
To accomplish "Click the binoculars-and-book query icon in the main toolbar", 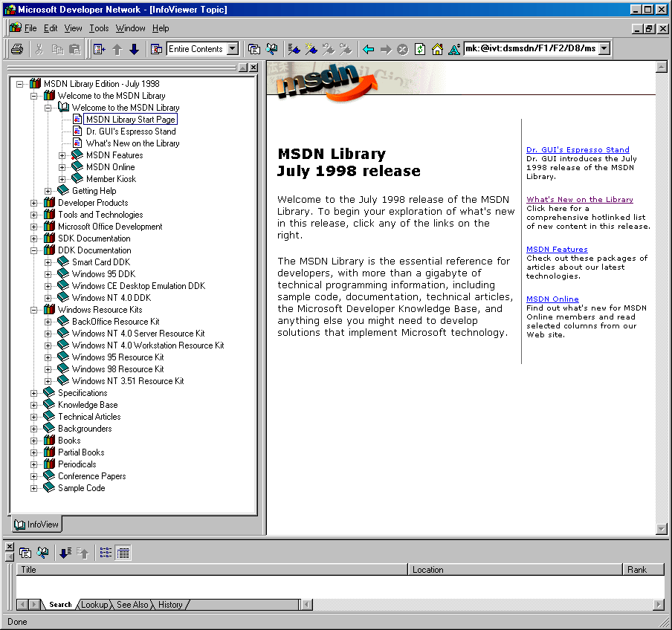I will (x=271, y=49).
